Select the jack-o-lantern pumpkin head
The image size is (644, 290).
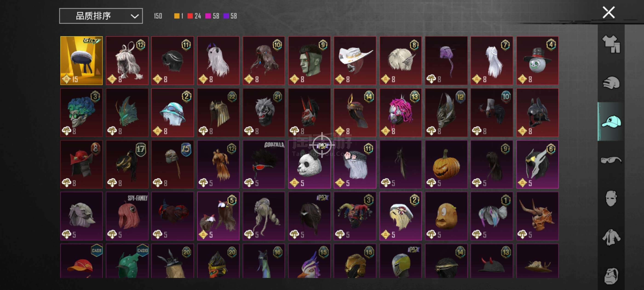pos(446,164)
